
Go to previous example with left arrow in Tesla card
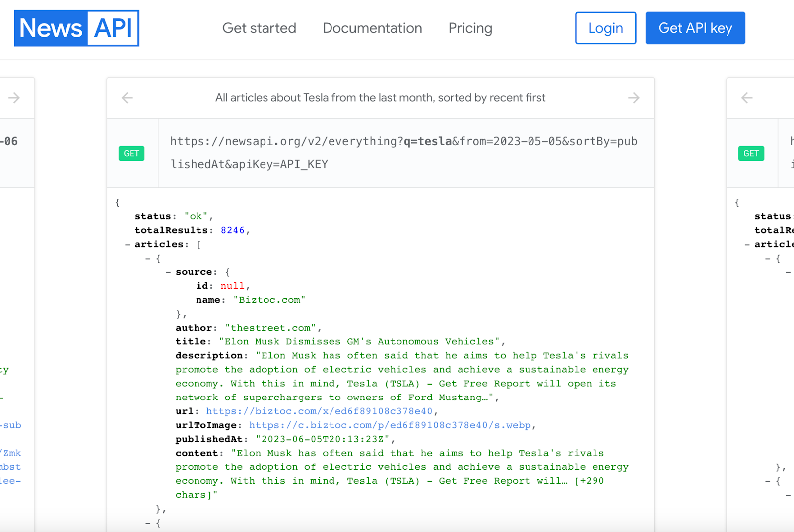128,98
